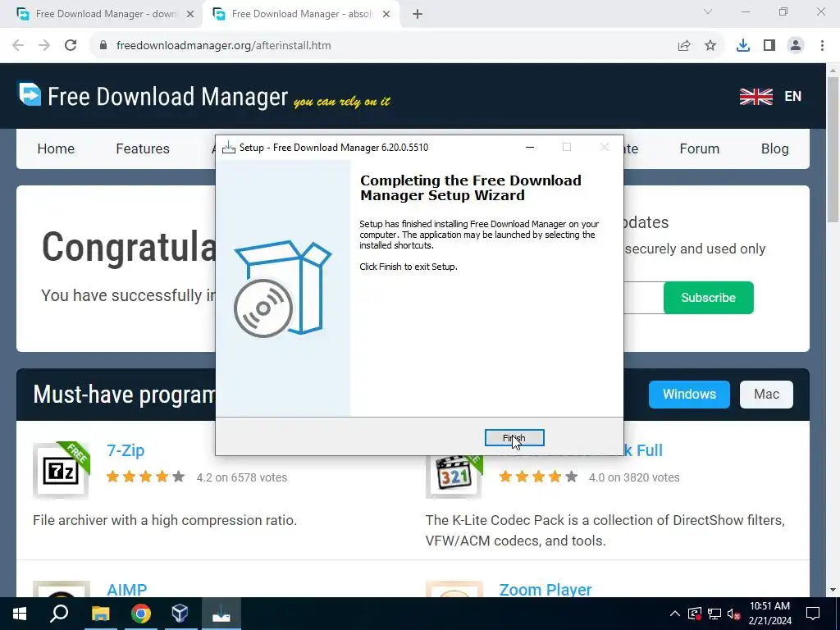840x630 pixels.
Task: Click the K-Lite Codec Pack icon
Action: pyautogui.click(x=454, y=476)
